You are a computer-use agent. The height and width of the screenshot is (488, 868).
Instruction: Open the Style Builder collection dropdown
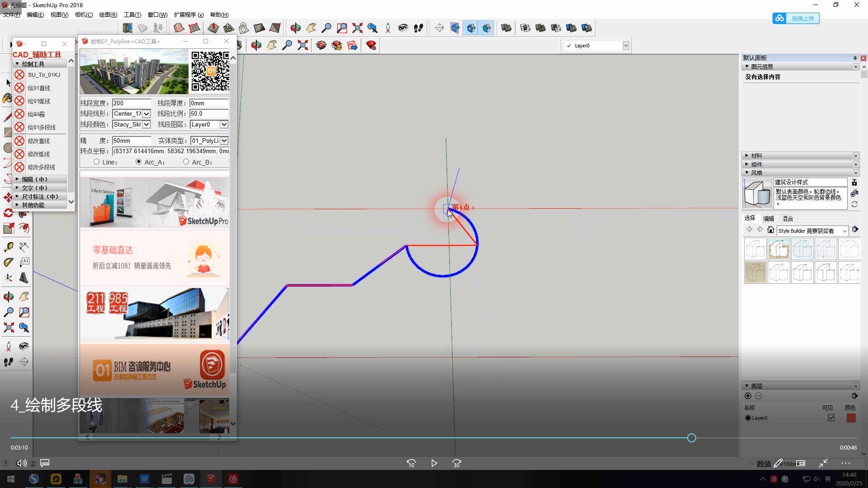point(844,231)
